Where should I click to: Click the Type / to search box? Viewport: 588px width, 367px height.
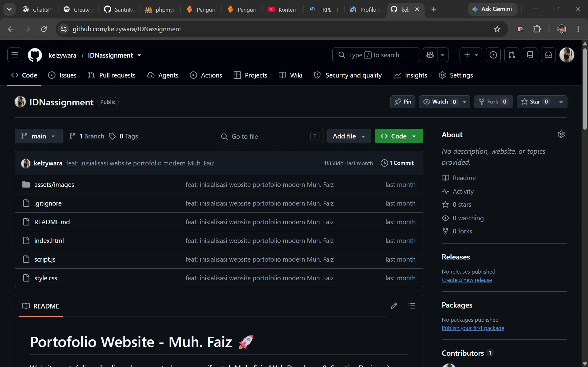pos(376,55)
